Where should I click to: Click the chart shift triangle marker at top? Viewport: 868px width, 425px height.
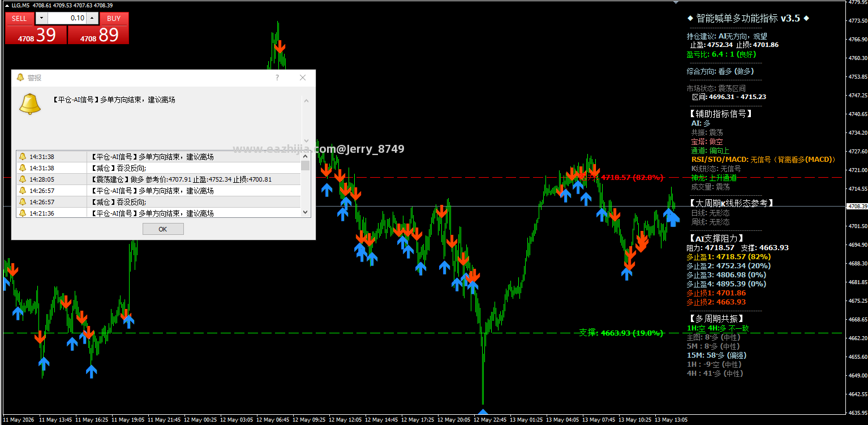(675, 2)
